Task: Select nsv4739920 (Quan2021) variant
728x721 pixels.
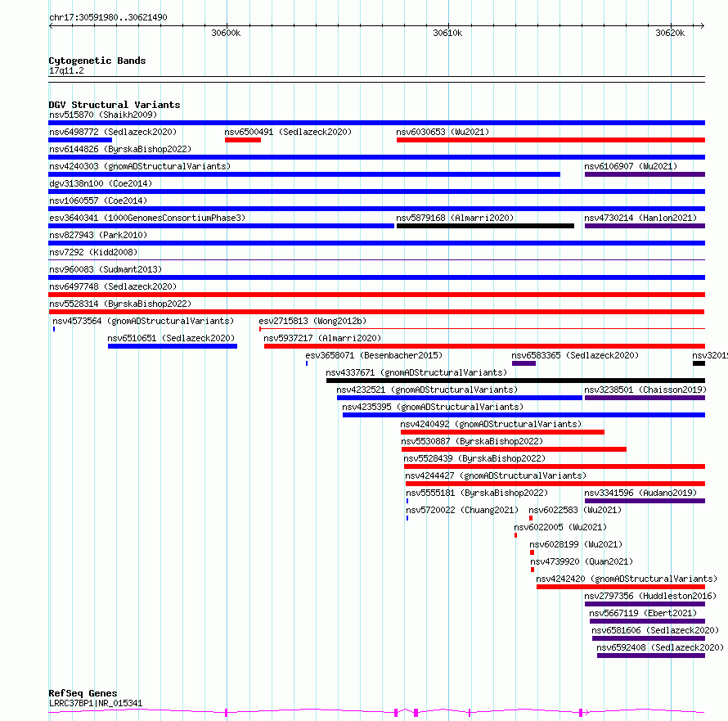Action: coord(533,570)
